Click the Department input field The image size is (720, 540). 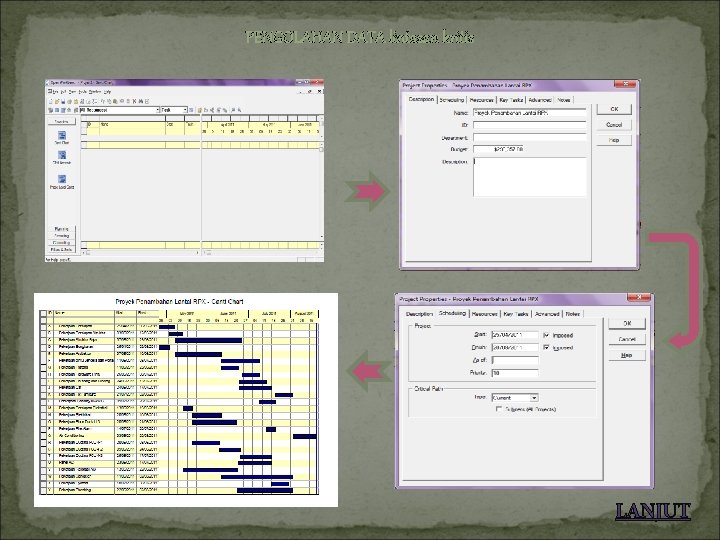coord(529,137)
